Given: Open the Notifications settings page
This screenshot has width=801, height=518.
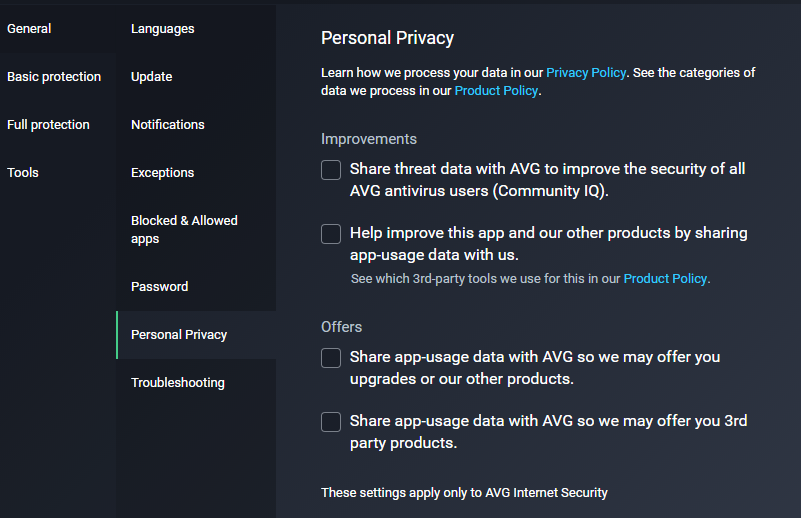Looking at the screenshot, I should tap(168, 125).
